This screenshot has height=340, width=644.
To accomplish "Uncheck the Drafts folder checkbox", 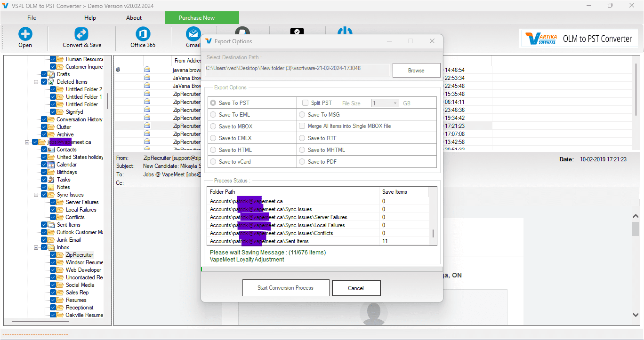I will [x=44, y=74].
